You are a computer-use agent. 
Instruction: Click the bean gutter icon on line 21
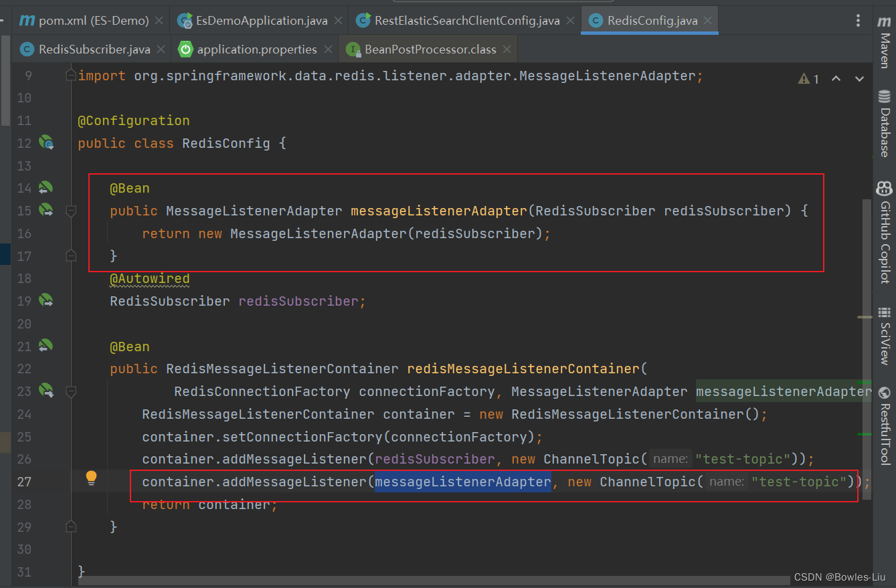pos(46,346)
